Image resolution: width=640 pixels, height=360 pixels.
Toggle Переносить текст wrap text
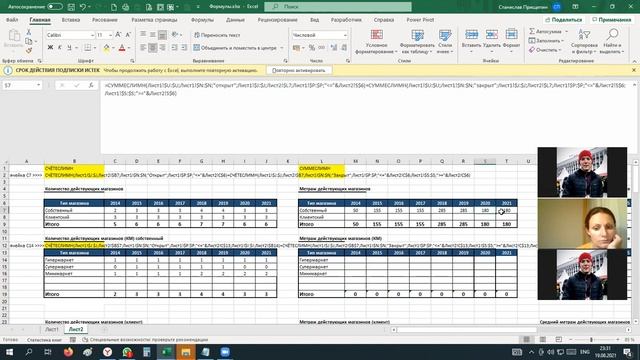point(217,35)
